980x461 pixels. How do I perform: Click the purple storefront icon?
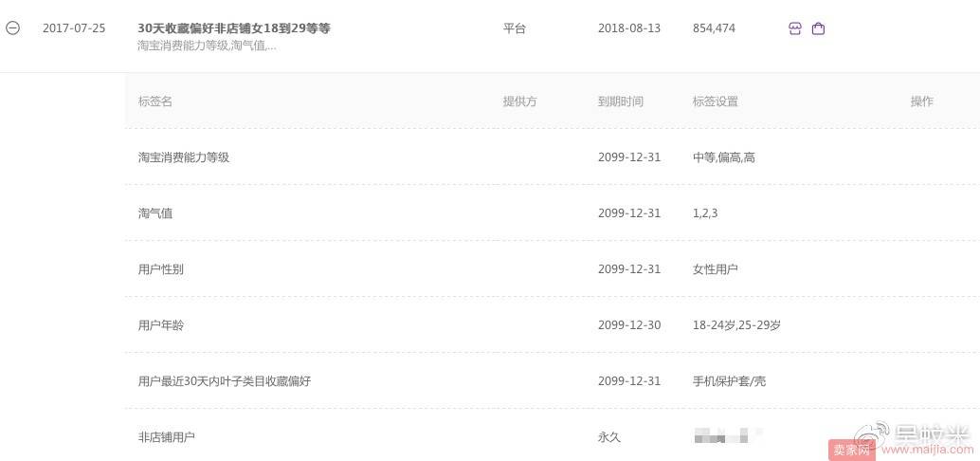point(794,28)
